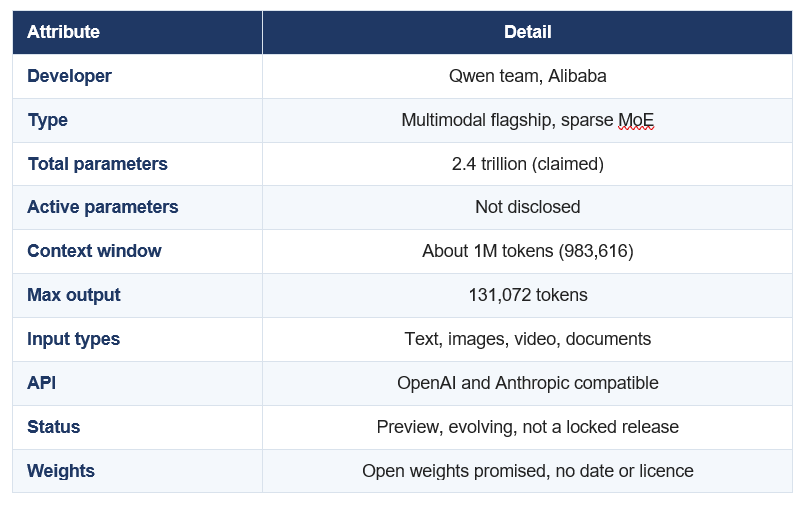Click 'OpenAI and Anthropic compatible' cell

[527, 383]
